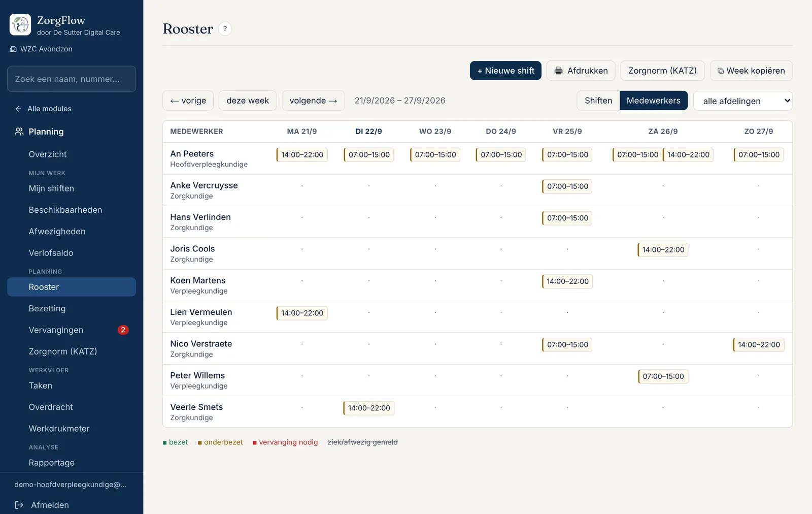Screen dimensions: 812x514
Task: Open Hans Verlinden's Friday 07:00–15:00 shift
Action: [567, 218]
